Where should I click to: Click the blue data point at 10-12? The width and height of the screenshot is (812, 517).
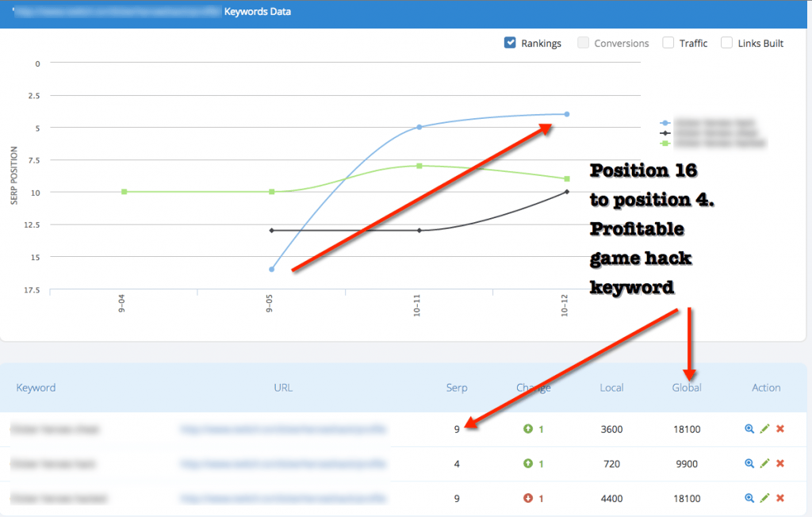tap(566, 114)
